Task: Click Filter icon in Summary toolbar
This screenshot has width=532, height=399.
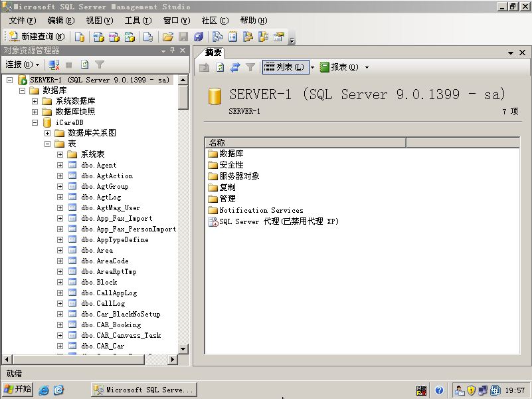Action: coord(250,67)
